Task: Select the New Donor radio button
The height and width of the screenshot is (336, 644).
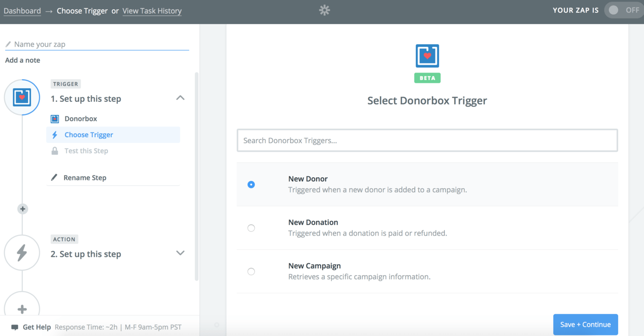Action: (251, 185)
